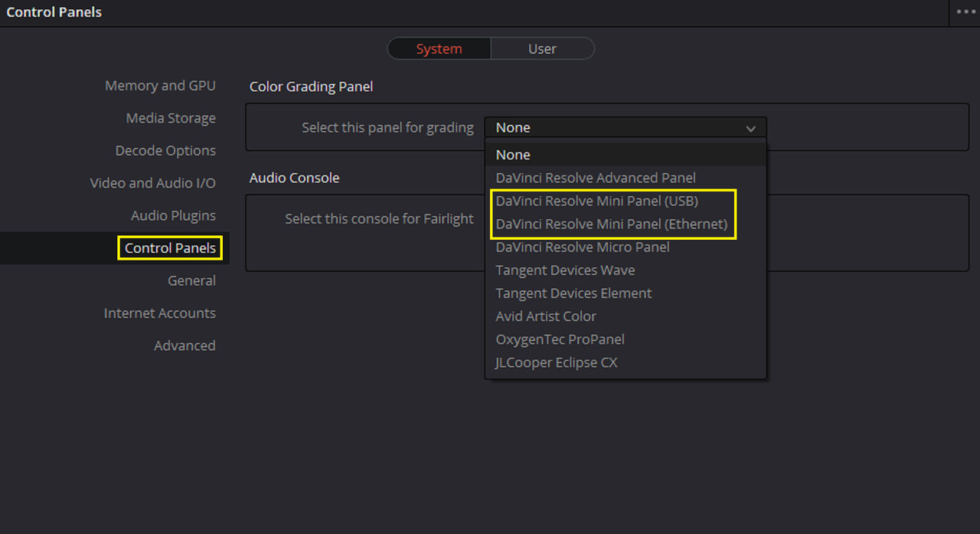Open Memory and GPU settings
980x534 pixels.
click(160, 86)
